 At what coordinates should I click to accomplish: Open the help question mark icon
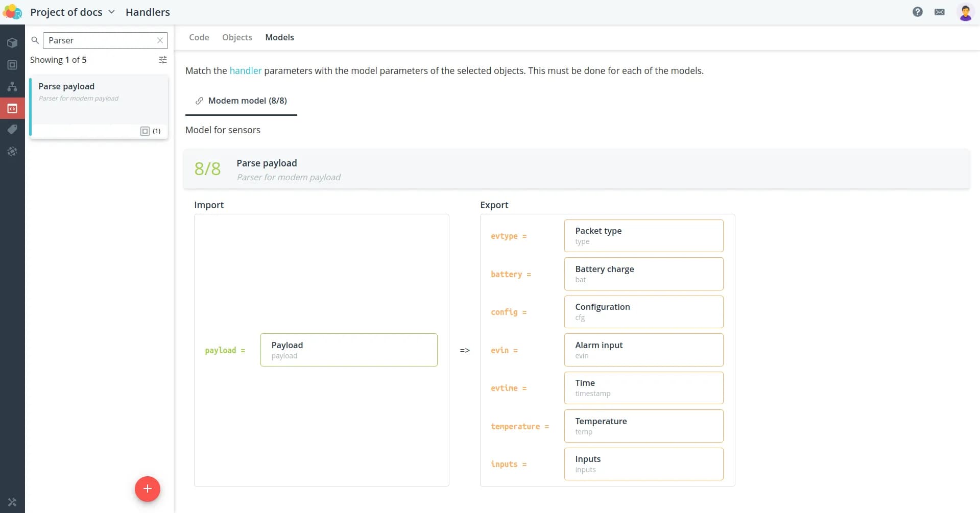click(917, 12)
